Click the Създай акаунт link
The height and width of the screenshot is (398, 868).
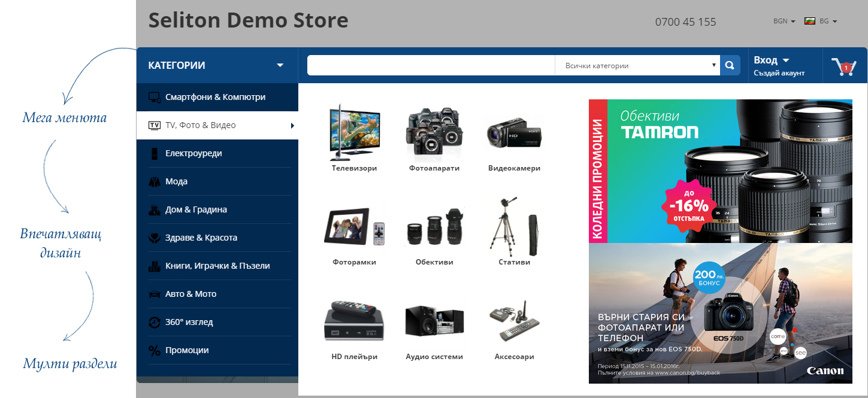pyautogui.click(x=779, y=73)
